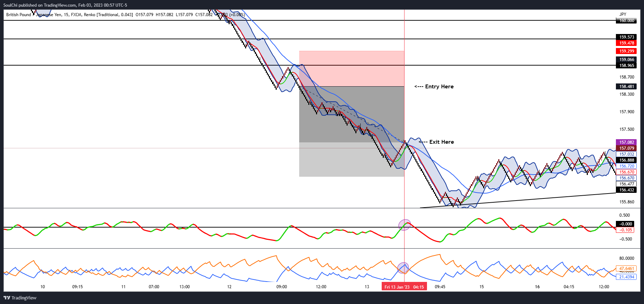This screenshot has width=644, height=304.
Task: Click the date 11 label on the time axis
Action: [x=123, y=287]
